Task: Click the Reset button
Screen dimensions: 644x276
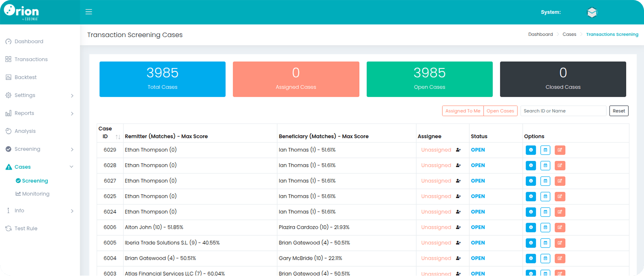Action: 619,111
